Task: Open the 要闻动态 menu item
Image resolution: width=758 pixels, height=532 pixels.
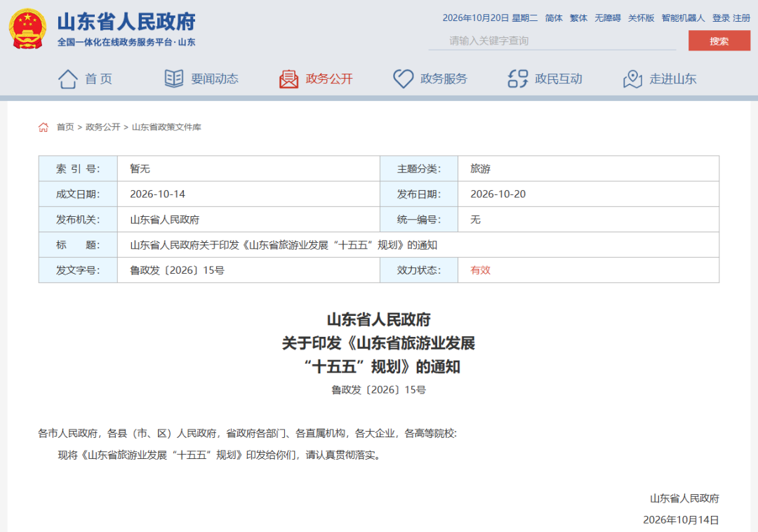Action: [215, 79]
